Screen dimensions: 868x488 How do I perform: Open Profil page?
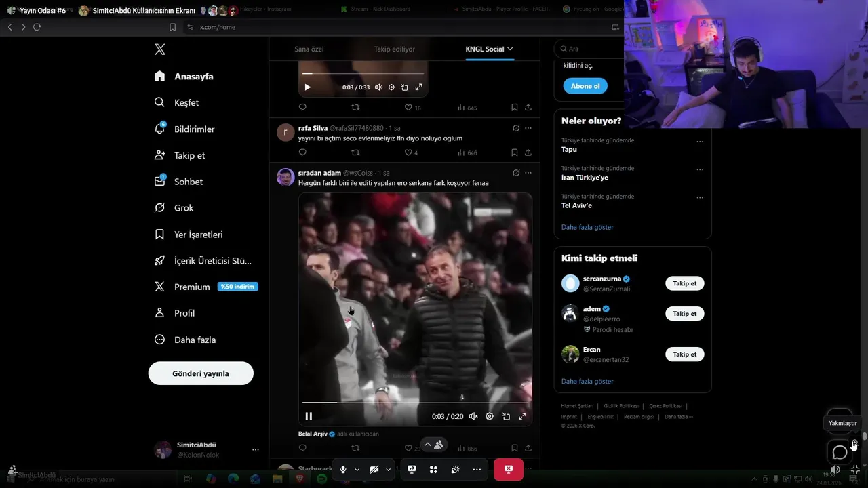pyautogui.click(x=174, y=313)
